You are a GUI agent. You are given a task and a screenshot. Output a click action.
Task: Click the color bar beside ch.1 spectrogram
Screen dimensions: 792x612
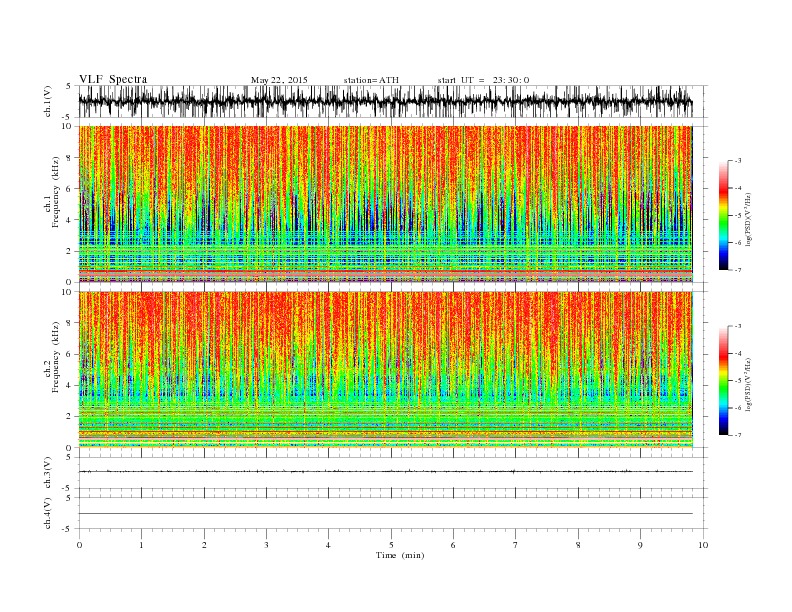coord(724,215)
